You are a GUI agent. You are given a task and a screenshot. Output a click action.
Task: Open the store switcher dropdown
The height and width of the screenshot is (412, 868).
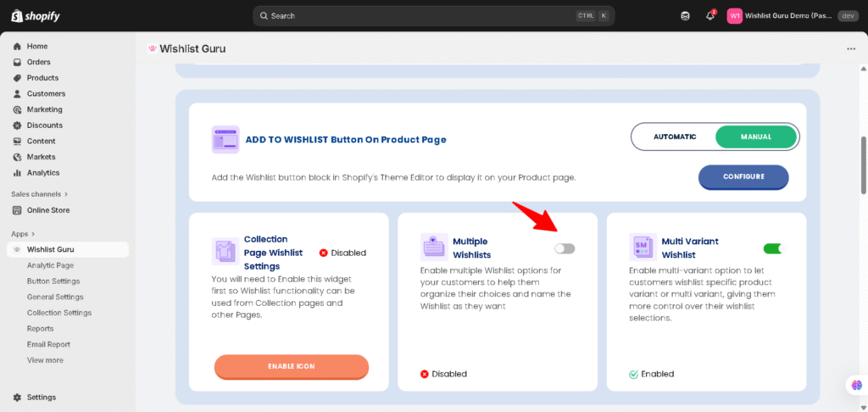pos(793,16)
